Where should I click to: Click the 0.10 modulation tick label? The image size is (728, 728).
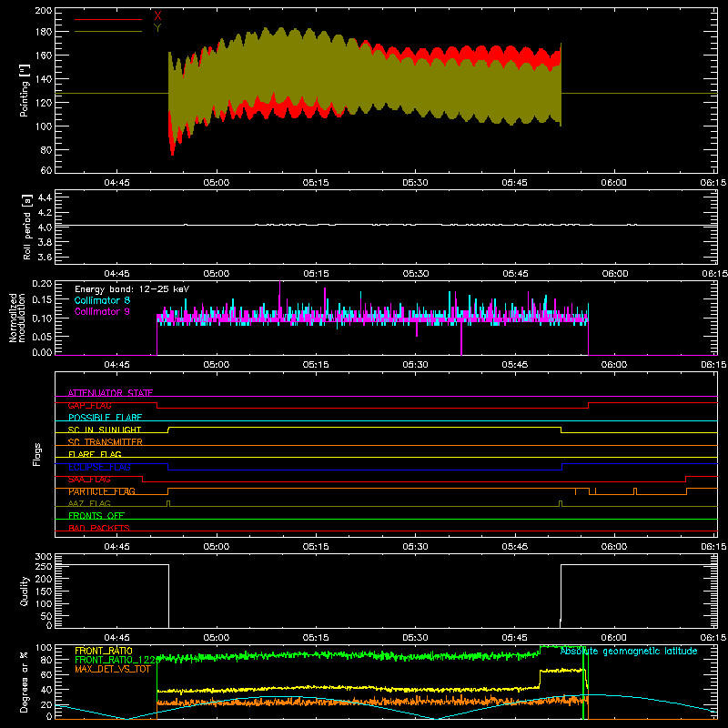coord(42,318)
